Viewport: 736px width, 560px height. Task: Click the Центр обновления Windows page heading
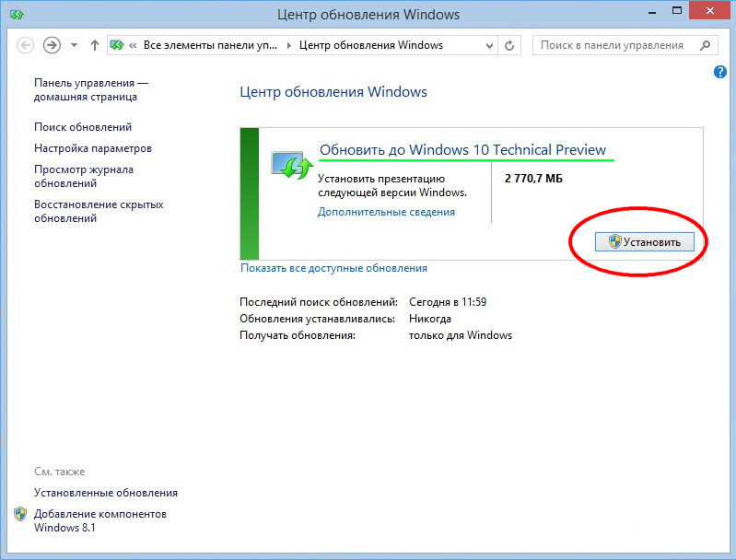[333, 91]
